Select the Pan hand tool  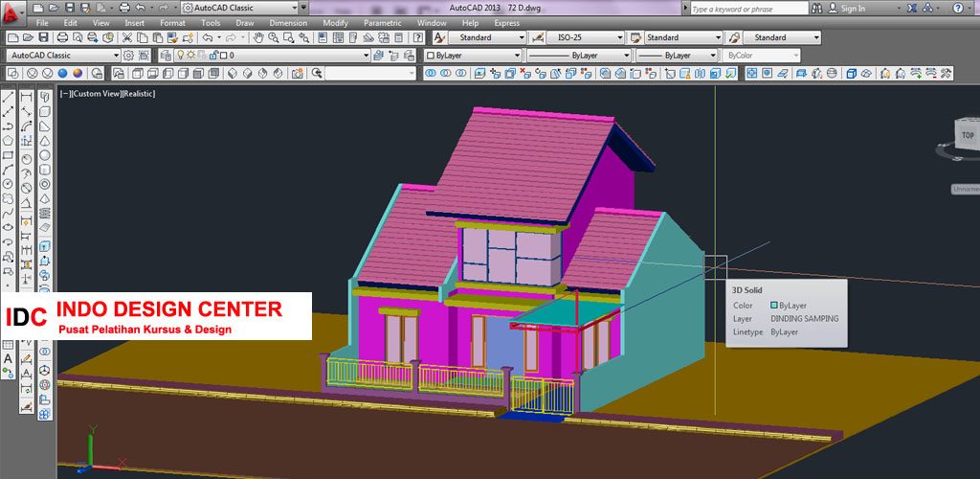click(258, 37)
